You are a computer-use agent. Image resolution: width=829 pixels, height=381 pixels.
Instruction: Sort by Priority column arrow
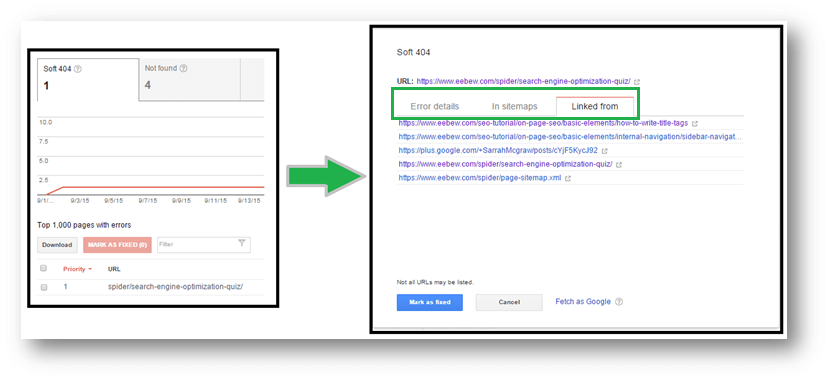click(90, 270)
